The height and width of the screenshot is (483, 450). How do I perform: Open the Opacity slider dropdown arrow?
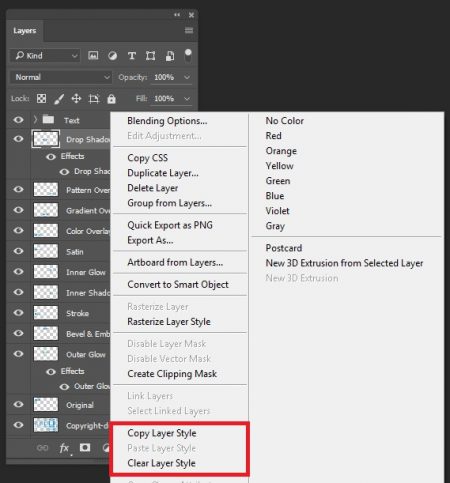point(187,77)
